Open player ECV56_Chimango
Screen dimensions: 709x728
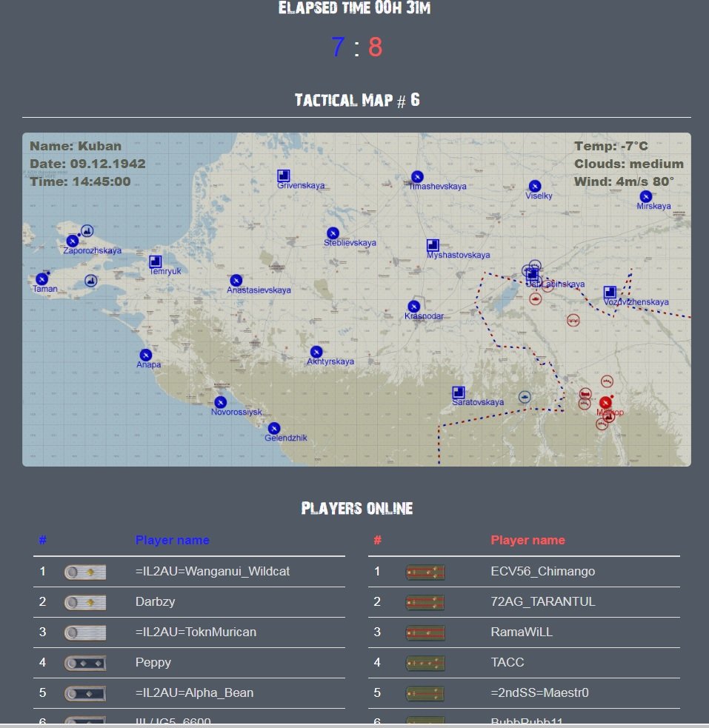point(543,571)
